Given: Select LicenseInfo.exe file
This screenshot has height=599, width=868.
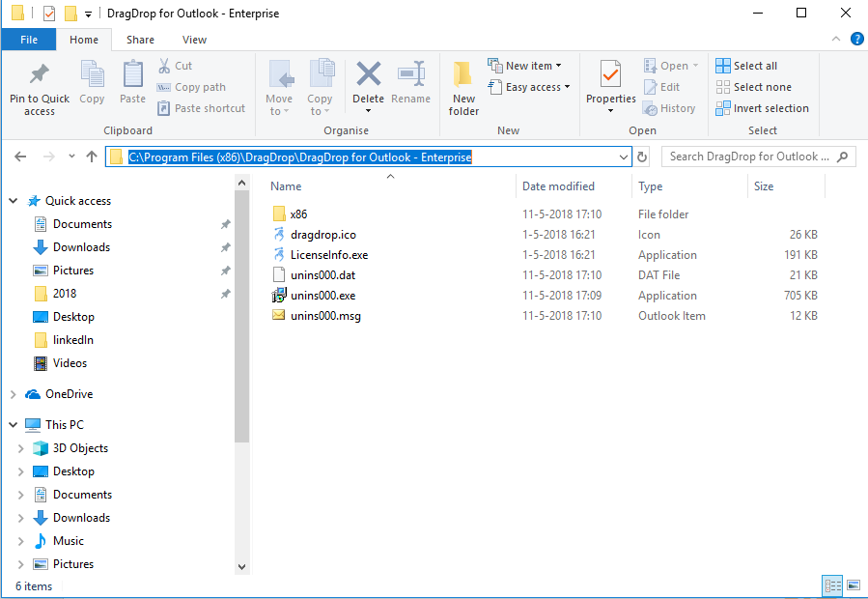Looking at the screenshot, I should click(x=329, y=255).
